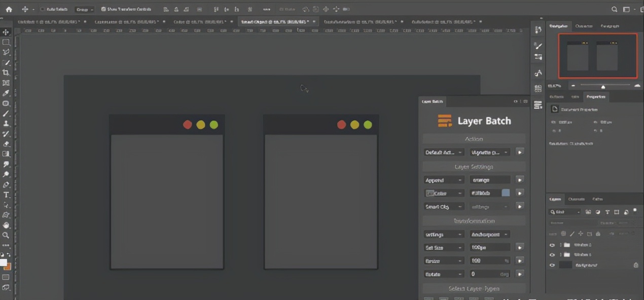Viewport: 644px width, 300px height.
Task: Toggle Show Transform Controls checkbox
Action: (103, 9)
